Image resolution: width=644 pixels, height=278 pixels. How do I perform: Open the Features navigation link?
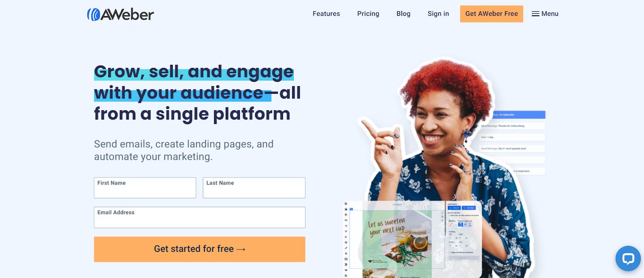click(x=326, y=14)
